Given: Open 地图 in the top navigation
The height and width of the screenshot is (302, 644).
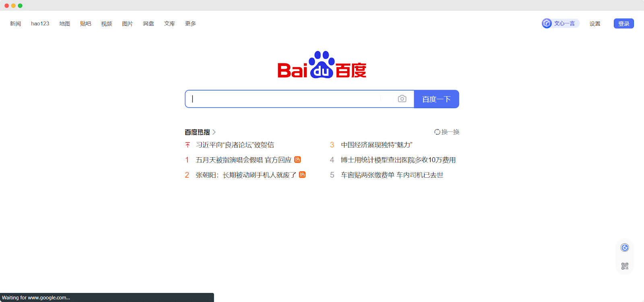Looking at the screenshot, I should pyautogui.click(x=64, y=24).
